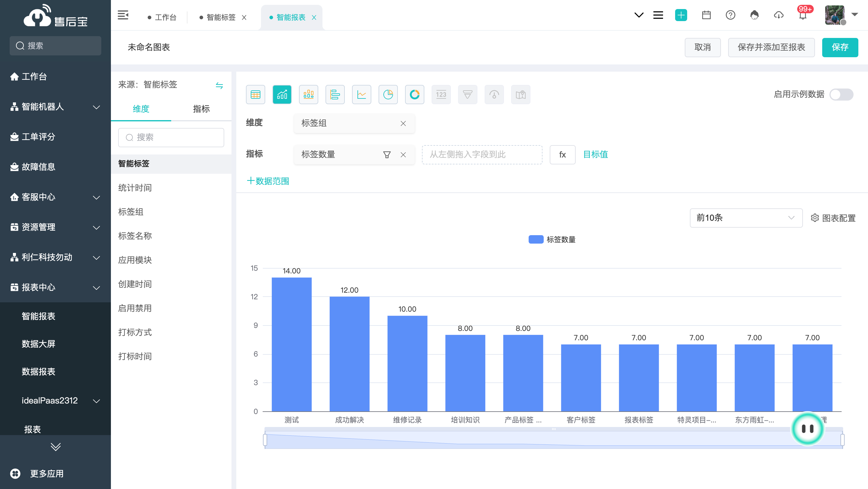This screenshot has width=868, height=489.
Task: Switch to the 维度 tab
Action: [141, 109]
